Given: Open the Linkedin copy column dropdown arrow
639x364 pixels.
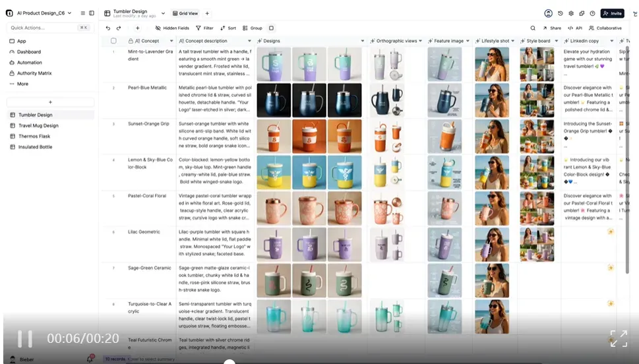Looking at the screenshot, I should (x=612, y=41).
